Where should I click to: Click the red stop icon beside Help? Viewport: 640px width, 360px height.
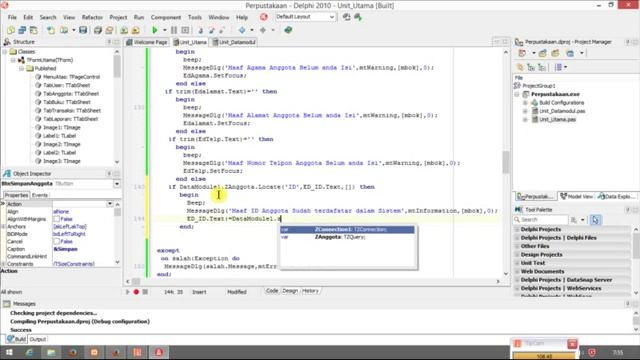click(x=264, y=17)
